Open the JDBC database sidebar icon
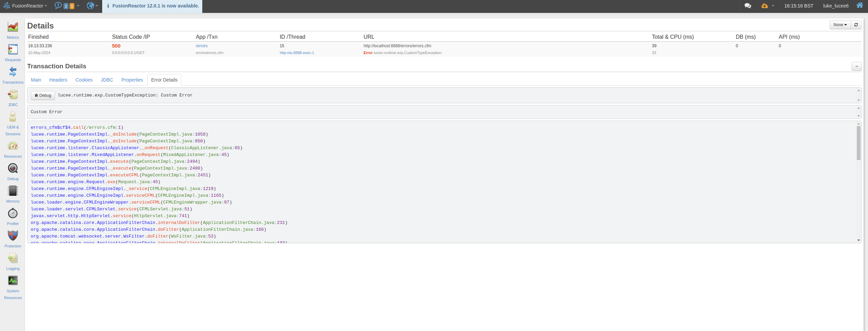This screenshot has width=868, height=331. pos(13,94)
